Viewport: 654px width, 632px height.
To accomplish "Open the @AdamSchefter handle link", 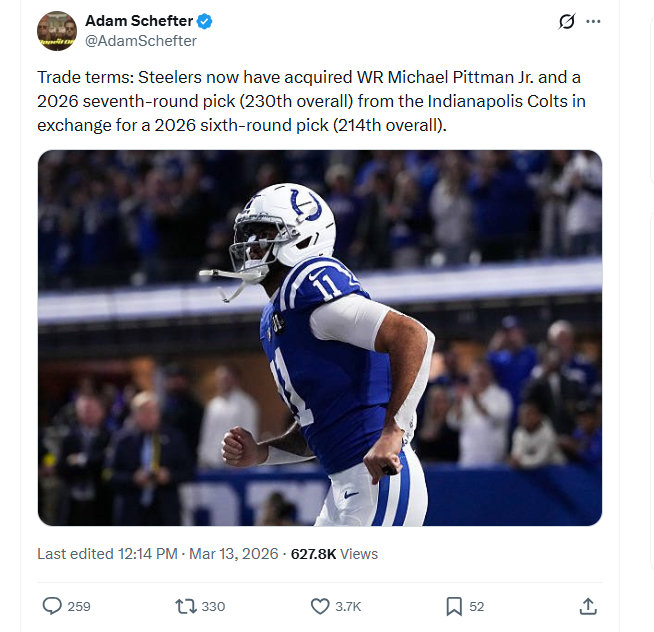I will (141, 41).
